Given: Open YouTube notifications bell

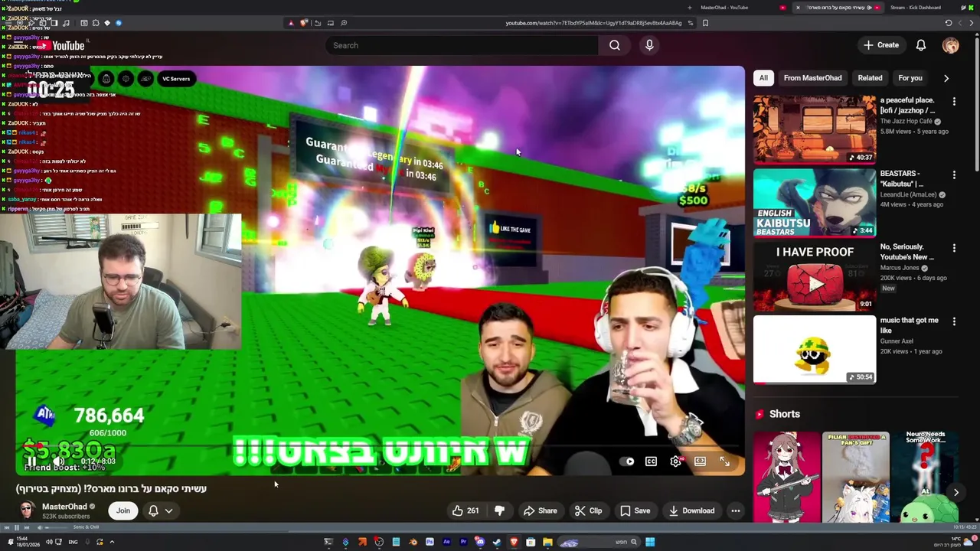Looking at the screenshot, I should click(921, 45).
